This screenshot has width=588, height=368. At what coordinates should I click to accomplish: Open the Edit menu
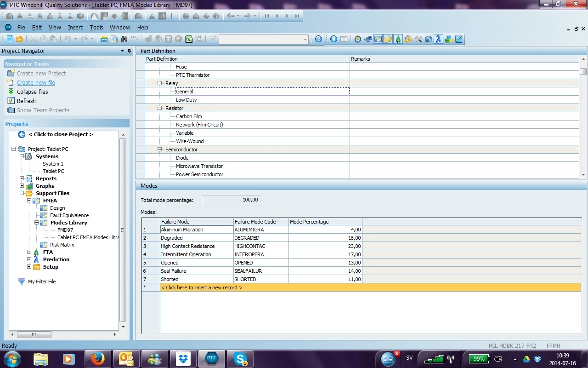(37, 28)
